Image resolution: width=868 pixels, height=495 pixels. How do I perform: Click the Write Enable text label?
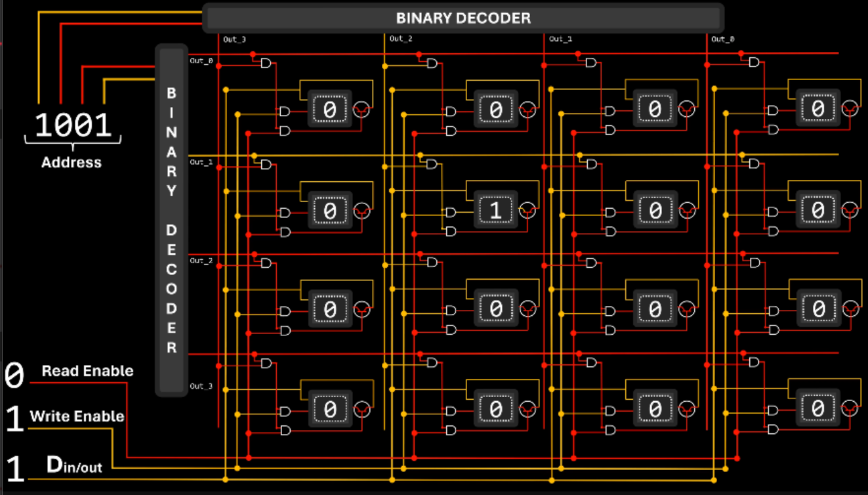click(77, 416)
